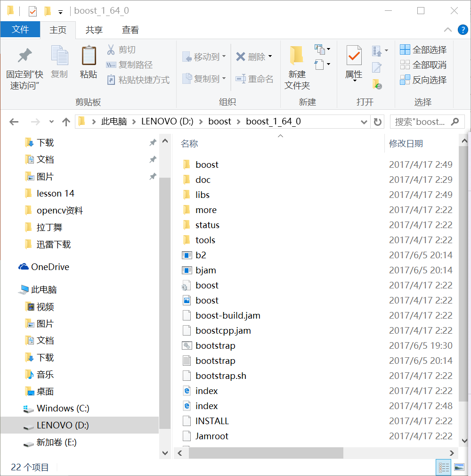Select the doc folder icon
Image resolution: width=471 pixels, height=476 pixels.
click(x=187, y=180)
